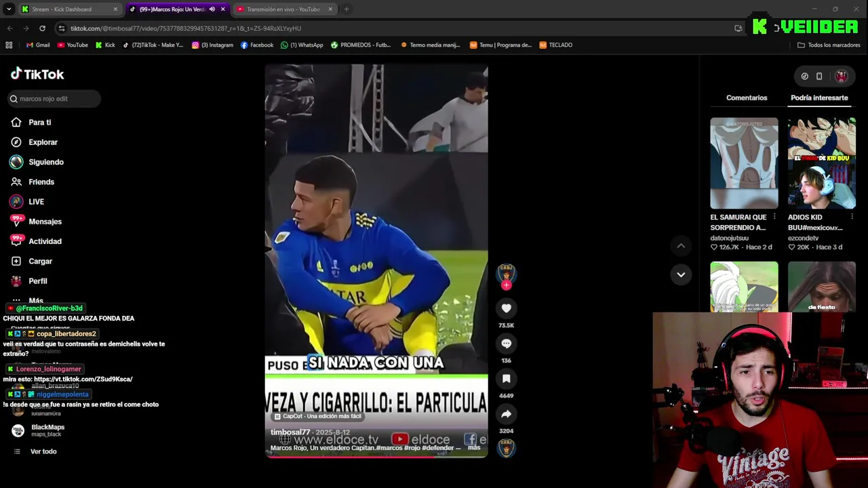Image resolution: width=868 pixels, height=488 pixels.
Task: Follow the creator via red plus
Action: point(506,285)
